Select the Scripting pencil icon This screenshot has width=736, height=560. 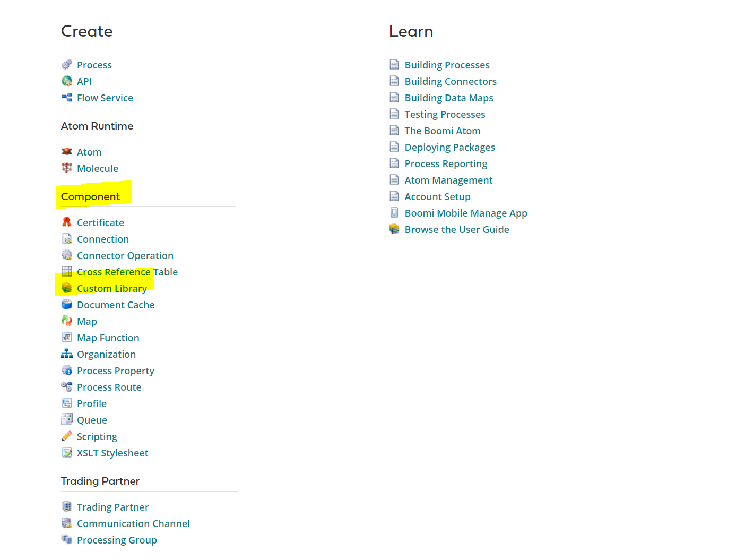coord(67,436)
